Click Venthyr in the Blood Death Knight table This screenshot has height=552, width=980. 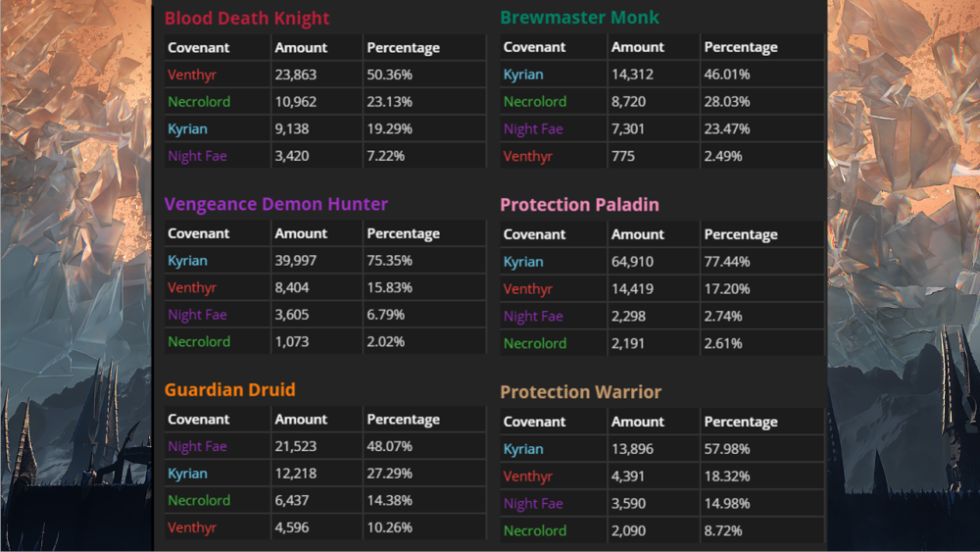(x=192, y=75)
